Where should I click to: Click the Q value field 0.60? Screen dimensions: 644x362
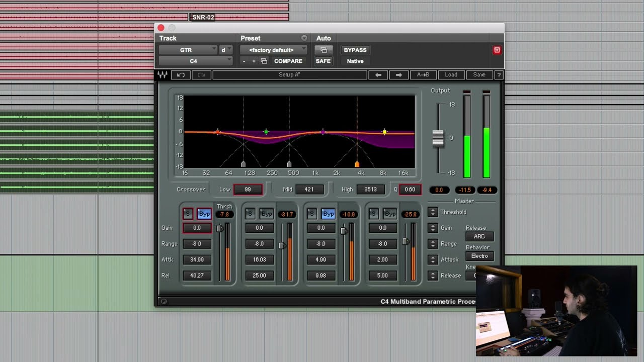point(410,190)
